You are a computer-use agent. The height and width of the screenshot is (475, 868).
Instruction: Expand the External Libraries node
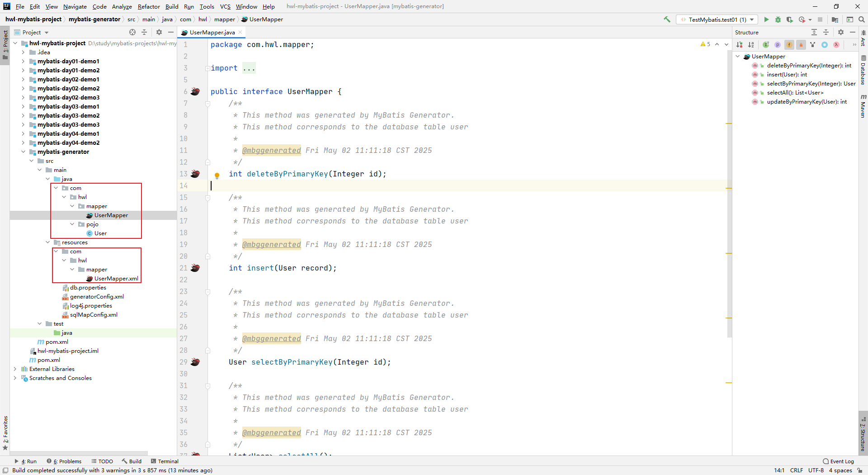click(x=15, y=369)
